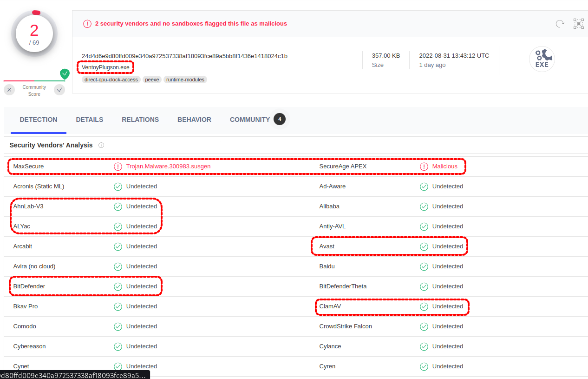Image resolution: width=588 pixels, height=379 pixels.
Task: Click Avast green check icon
Action: 424,246
